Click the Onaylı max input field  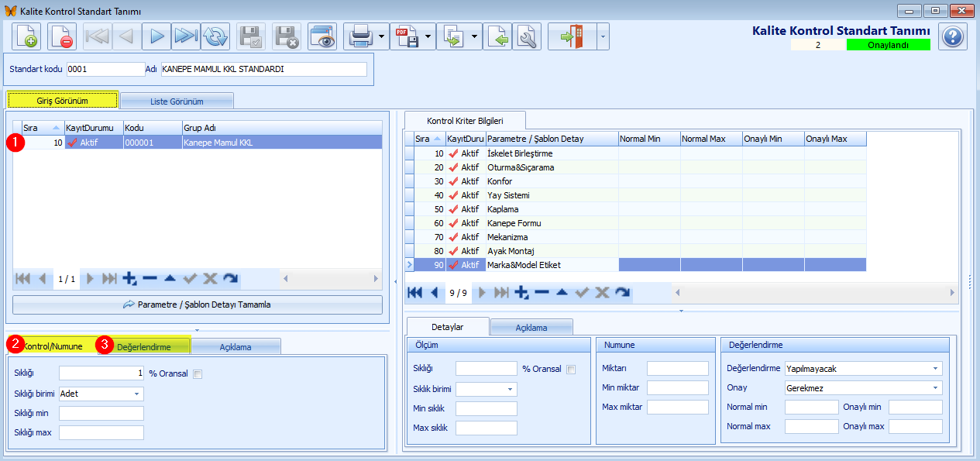pos(916,426)
